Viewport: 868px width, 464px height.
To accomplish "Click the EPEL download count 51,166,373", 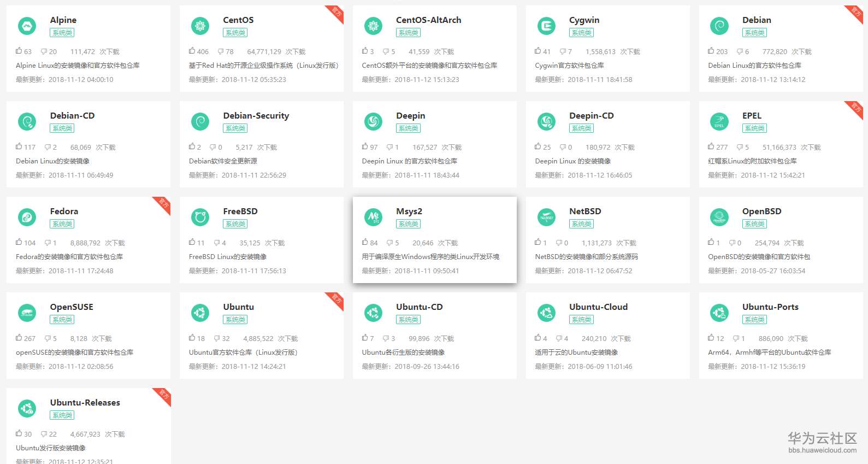I will click(780, 148).
